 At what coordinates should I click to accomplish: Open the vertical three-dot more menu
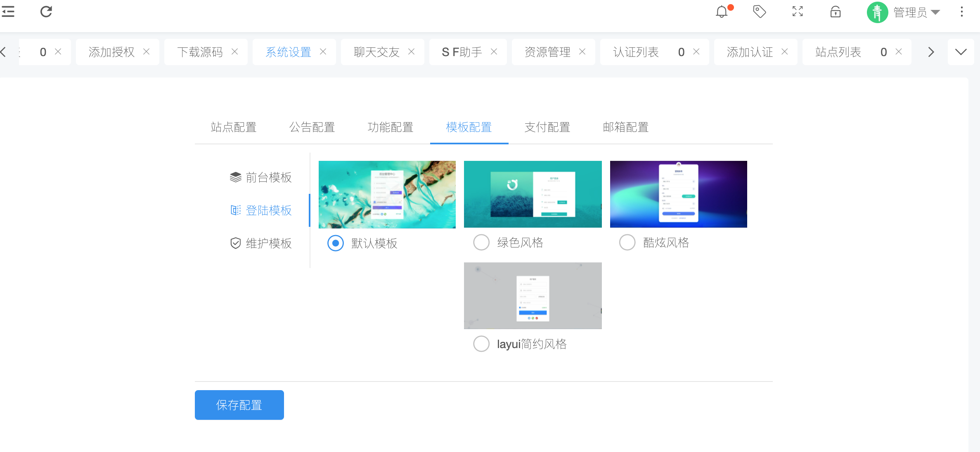962,12
